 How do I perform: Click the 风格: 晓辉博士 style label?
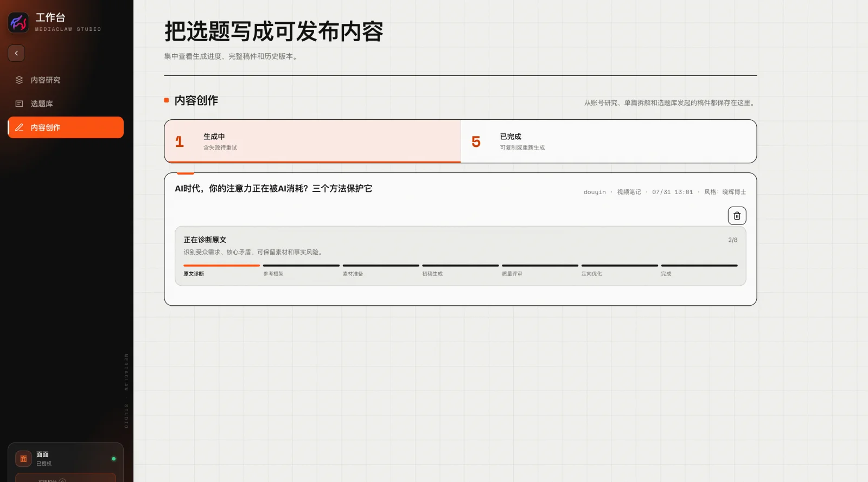click(x=725, y=192)
